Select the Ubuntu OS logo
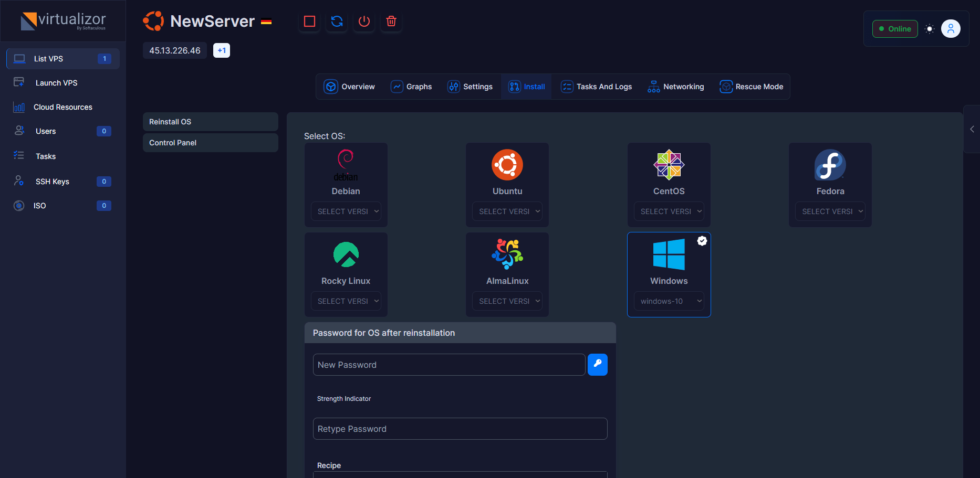 pos(507,165)
